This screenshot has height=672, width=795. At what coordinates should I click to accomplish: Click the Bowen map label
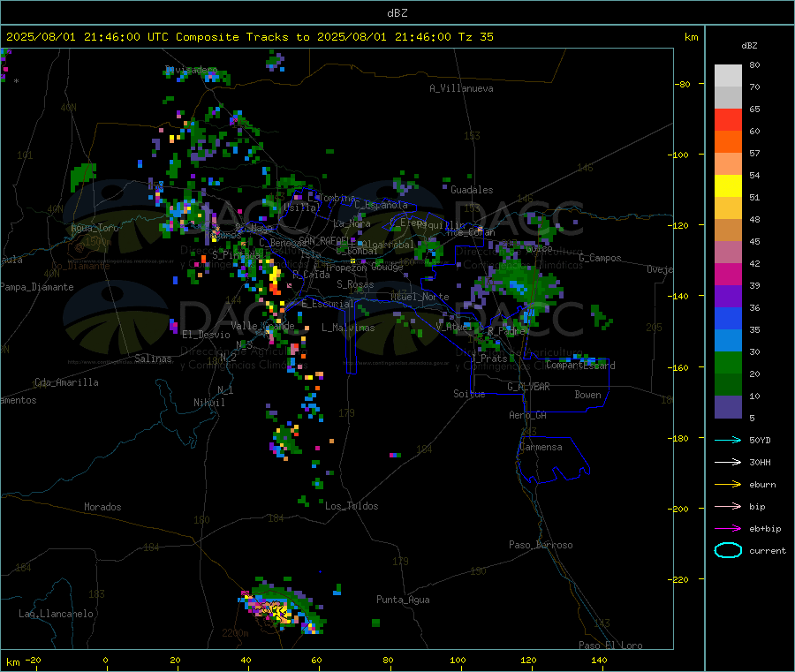pyautogui.click(x=588, y=395)
